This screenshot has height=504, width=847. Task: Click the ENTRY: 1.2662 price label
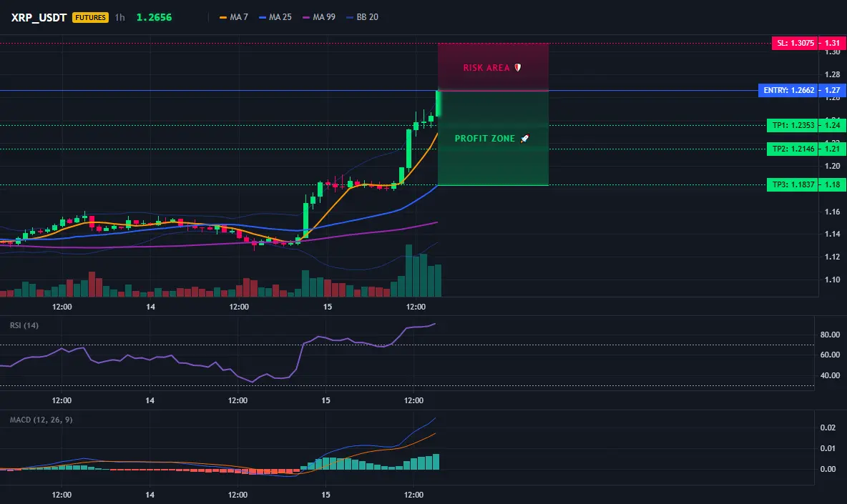pos(788,90)
